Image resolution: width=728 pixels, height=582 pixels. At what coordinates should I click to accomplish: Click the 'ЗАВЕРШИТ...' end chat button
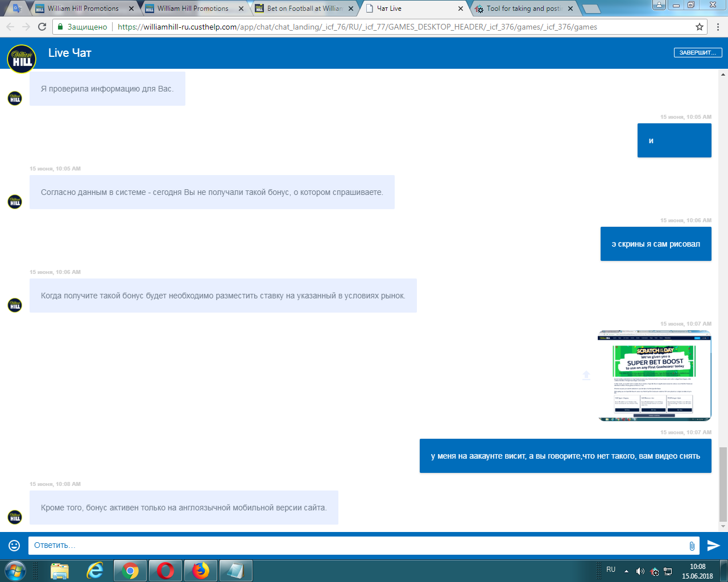click(698, 53)
